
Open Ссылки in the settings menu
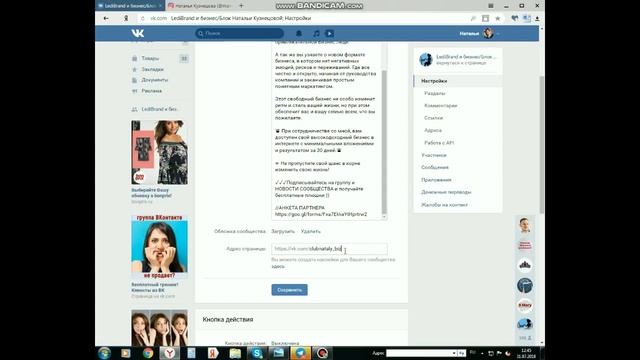point(433,118)
